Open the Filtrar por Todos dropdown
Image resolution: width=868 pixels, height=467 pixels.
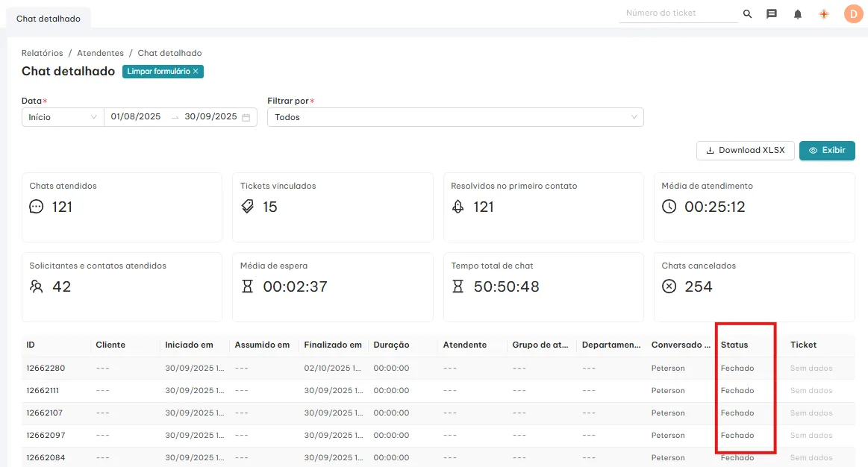[x=455, y=117]
